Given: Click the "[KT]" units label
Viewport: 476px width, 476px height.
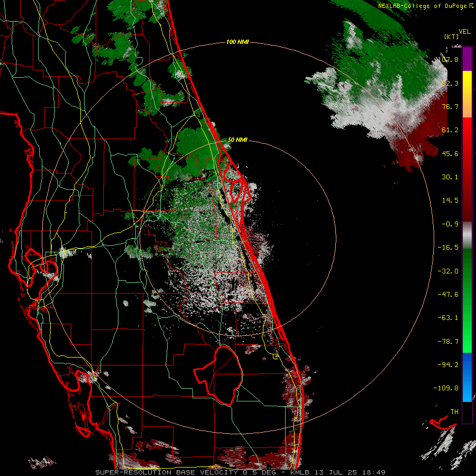Looking at the screenshot, I should click(x=451, y=36).
